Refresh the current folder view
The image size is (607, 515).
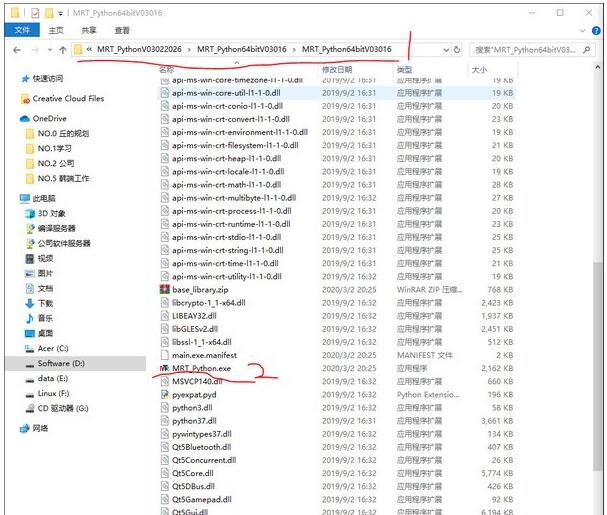457,50
